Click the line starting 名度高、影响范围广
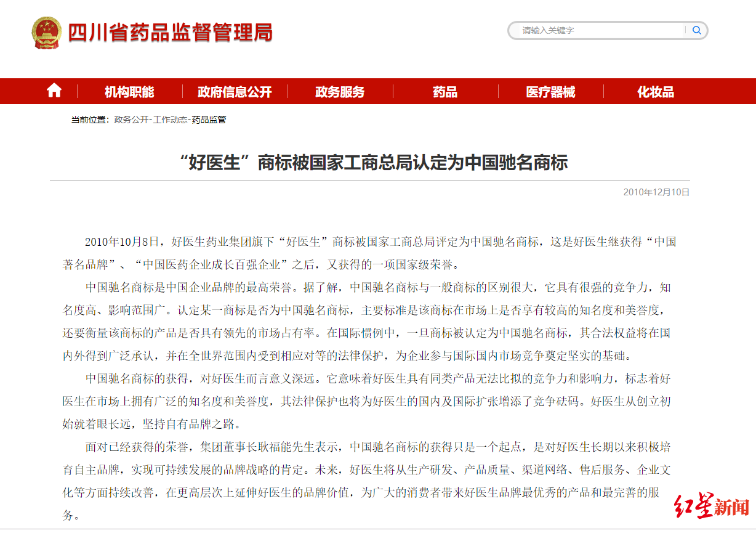Screen dimensions: 756x533 (364, 310)
